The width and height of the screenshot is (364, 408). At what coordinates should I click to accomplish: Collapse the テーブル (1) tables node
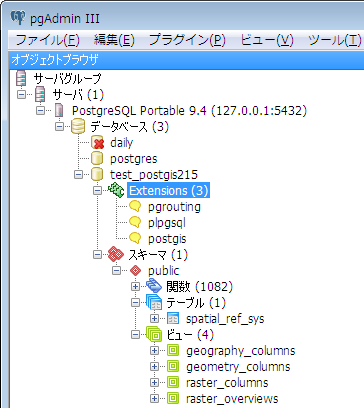coord(135,303)
